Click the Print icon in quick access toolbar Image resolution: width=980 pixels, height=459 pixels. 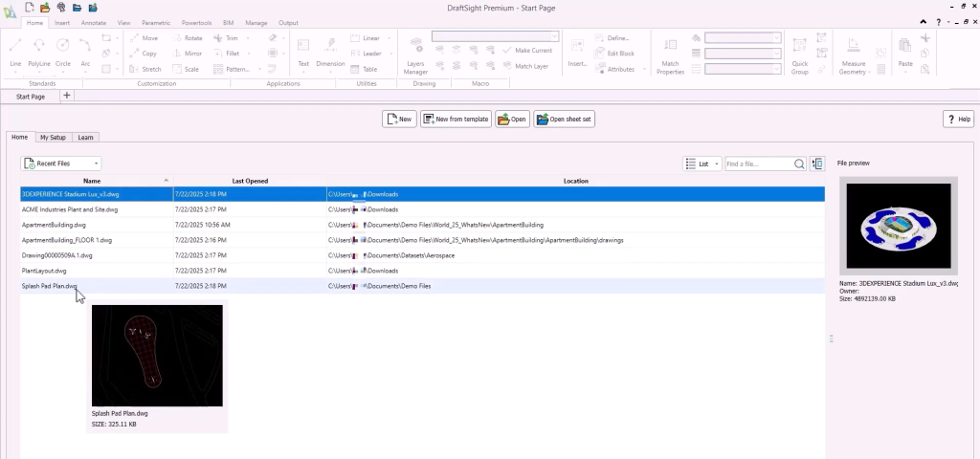coord(61,8)
